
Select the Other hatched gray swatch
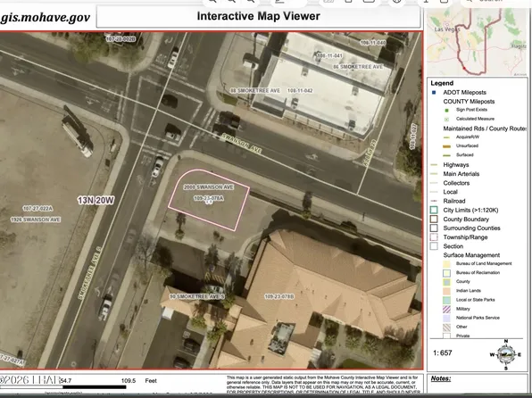[x=446, y=328]
